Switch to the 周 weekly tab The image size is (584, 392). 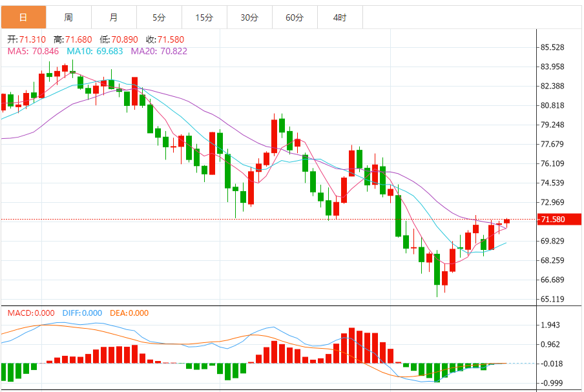point(68,17)
